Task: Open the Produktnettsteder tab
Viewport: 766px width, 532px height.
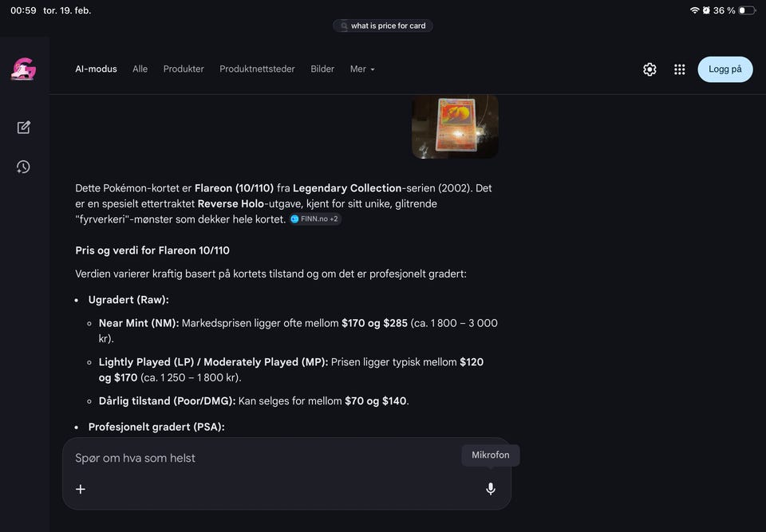Action: (x=257, y=69)
